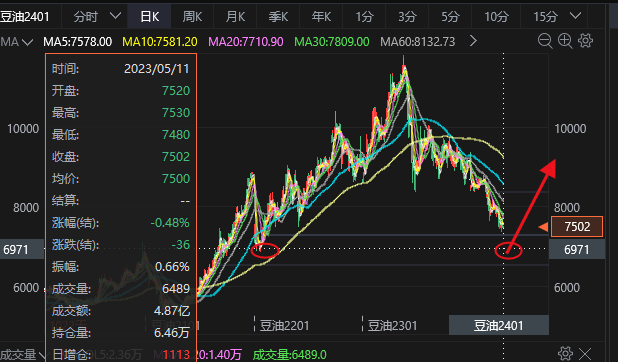Click the MA20:7710.90 value
This screenshot has height=362, width=618.
pos(246,41)
